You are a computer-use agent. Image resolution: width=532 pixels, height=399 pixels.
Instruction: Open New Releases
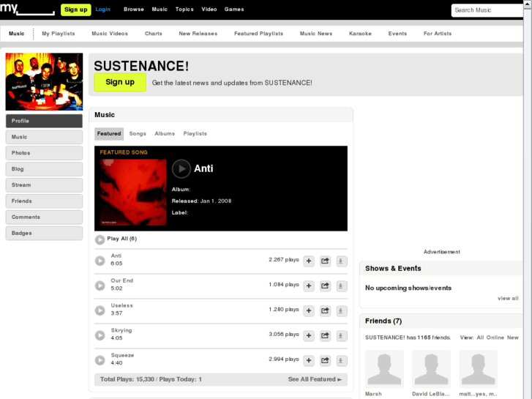198,34
